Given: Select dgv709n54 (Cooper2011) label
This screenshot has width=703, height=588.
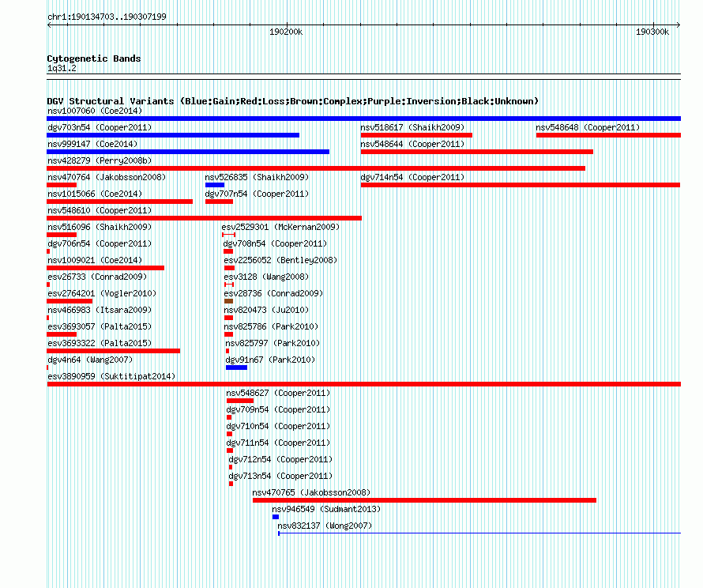Looking at the screenshot, I should coord(278,409).
